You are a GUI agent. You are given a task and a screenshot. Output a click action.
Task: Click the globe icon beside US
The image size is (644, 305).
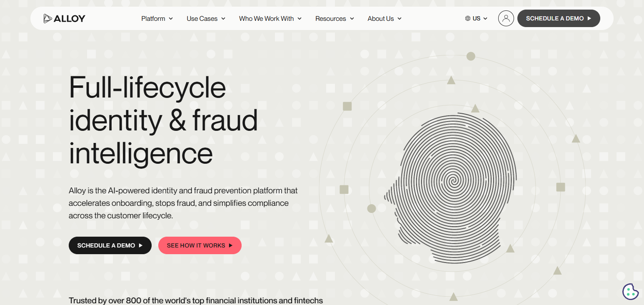(468, 18)
